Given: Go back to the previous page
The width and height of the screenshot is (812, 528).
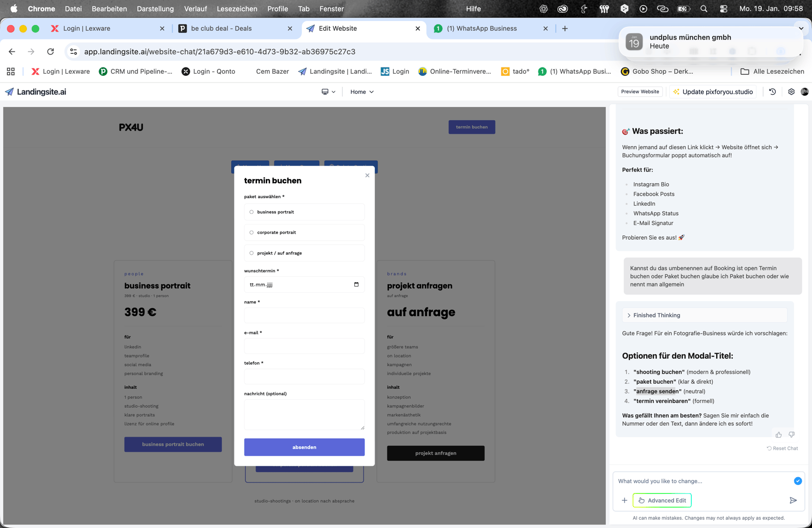Looking at the screenshot, I should coord(12,51).
